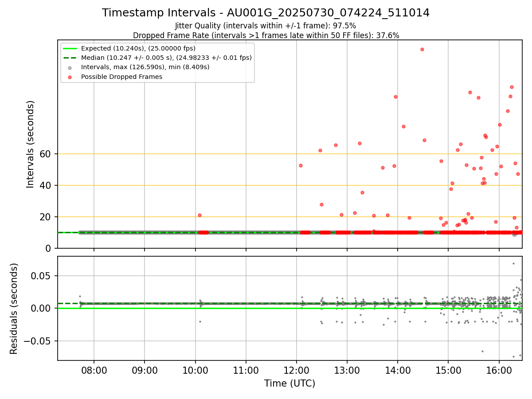
Task: Select the highest red outlier point near 14:30
Action: point(422,49)
